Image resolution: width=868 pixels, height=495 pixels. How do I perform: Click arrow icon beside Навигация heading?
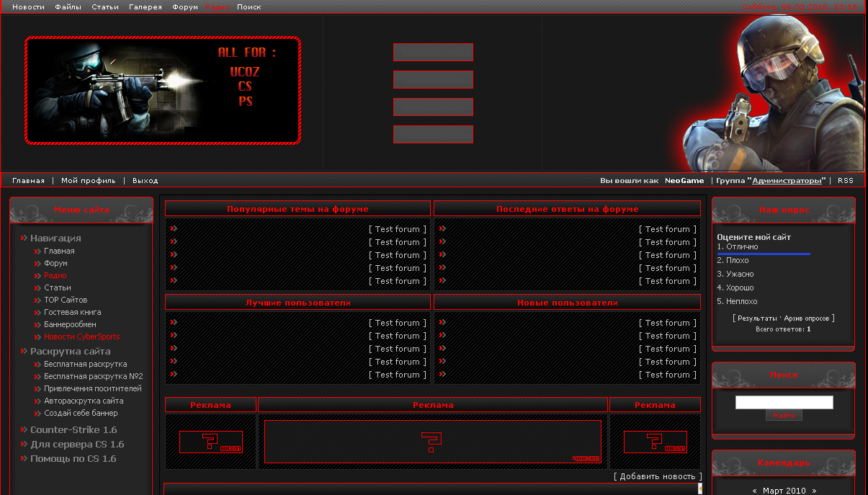click(24, 238)
